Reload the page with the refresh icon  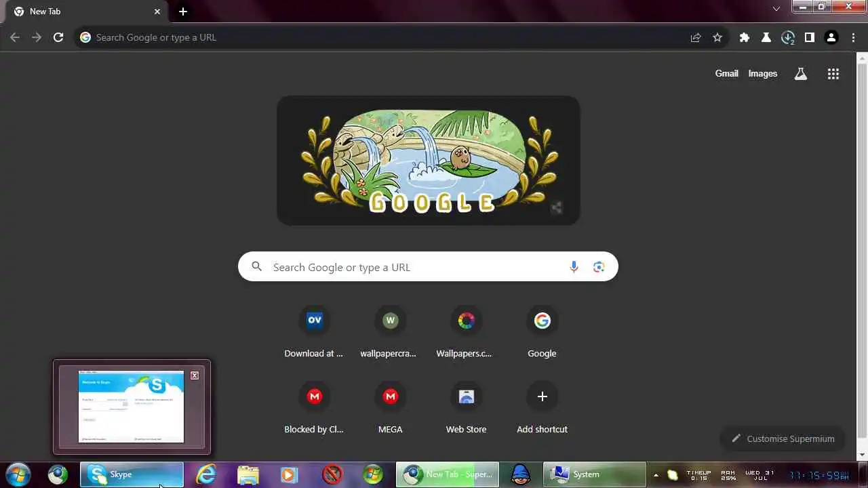(x=58, y=37)
